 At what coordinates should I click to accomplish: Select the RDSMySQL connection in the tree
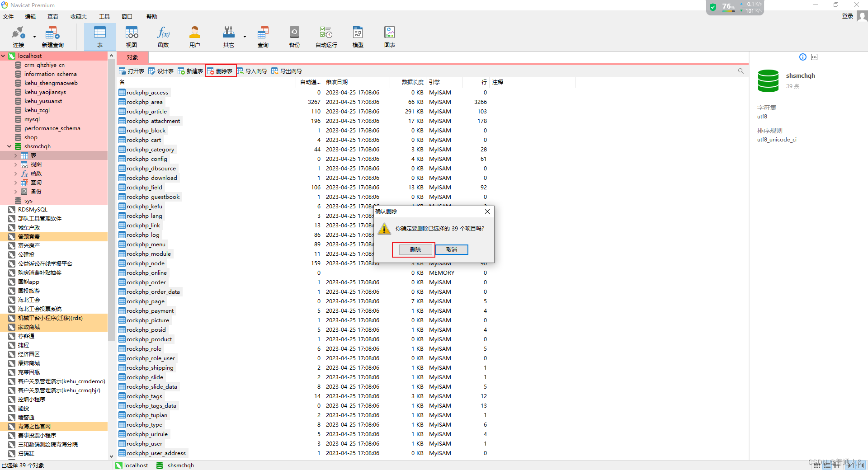tap(33, 210)
